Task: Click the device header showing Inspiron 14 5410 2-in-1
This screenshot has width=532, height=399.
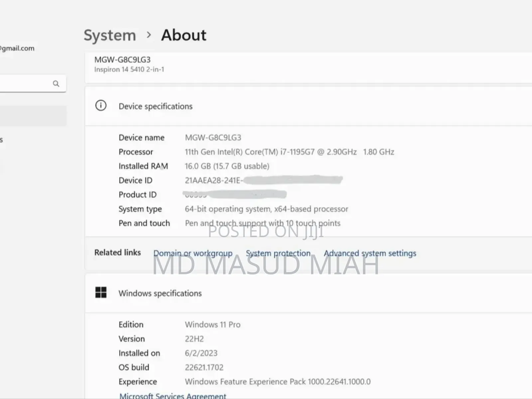Action: click(129, 64)
